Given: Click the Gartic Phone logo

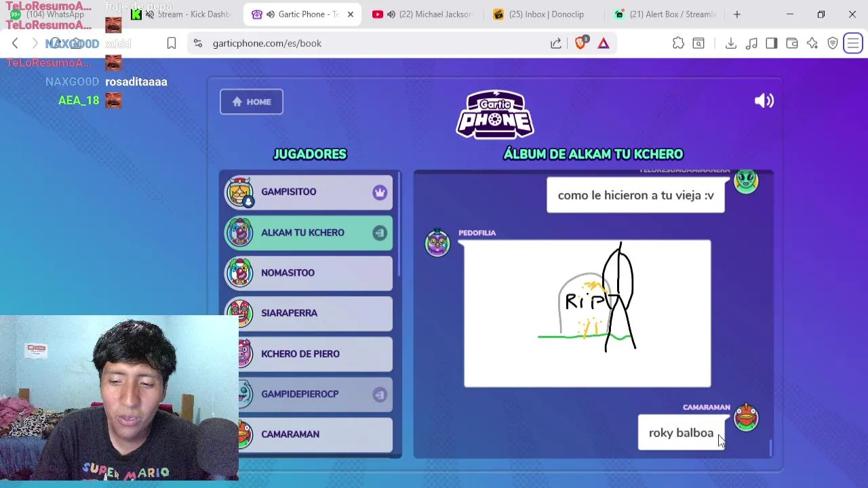Looking at the screenshot, I should pyautogui.click(x=495, y=115).
